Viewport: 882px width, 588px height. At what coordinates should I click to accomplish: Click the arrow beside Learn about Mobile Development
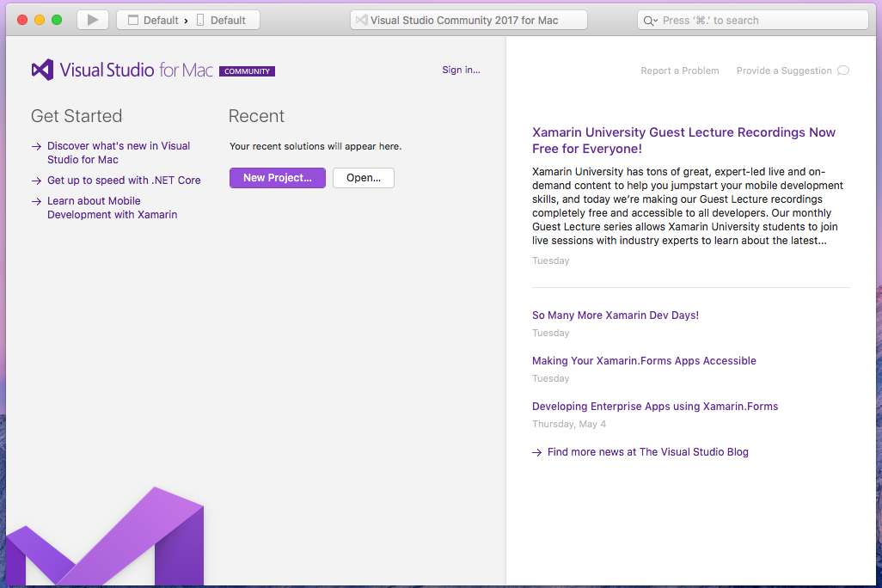coord(36,202)
